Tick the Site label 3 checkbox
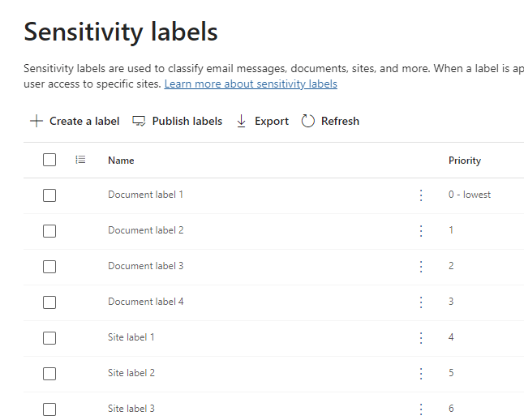 (x=49, y=409)
